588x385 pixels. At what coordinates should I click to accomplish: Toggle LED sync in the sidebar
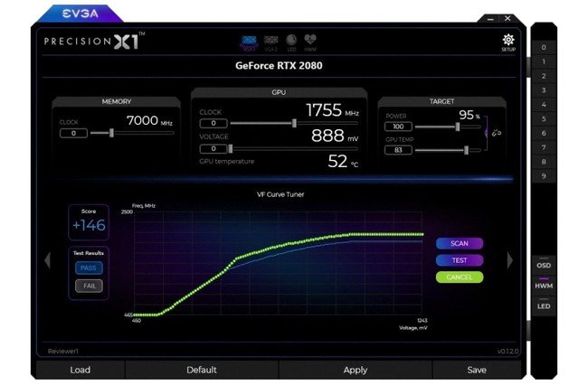pos(544,305)
